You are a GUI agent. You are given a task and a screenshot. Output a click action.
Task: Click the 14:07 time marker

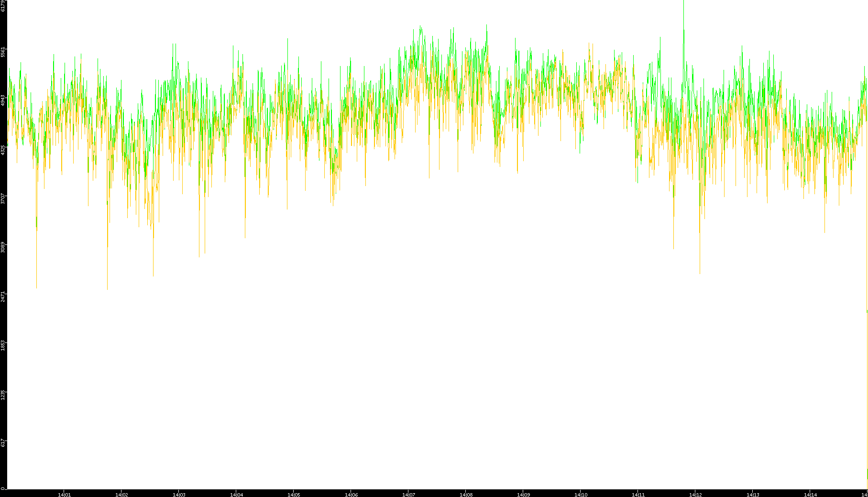tap(408, 495)
